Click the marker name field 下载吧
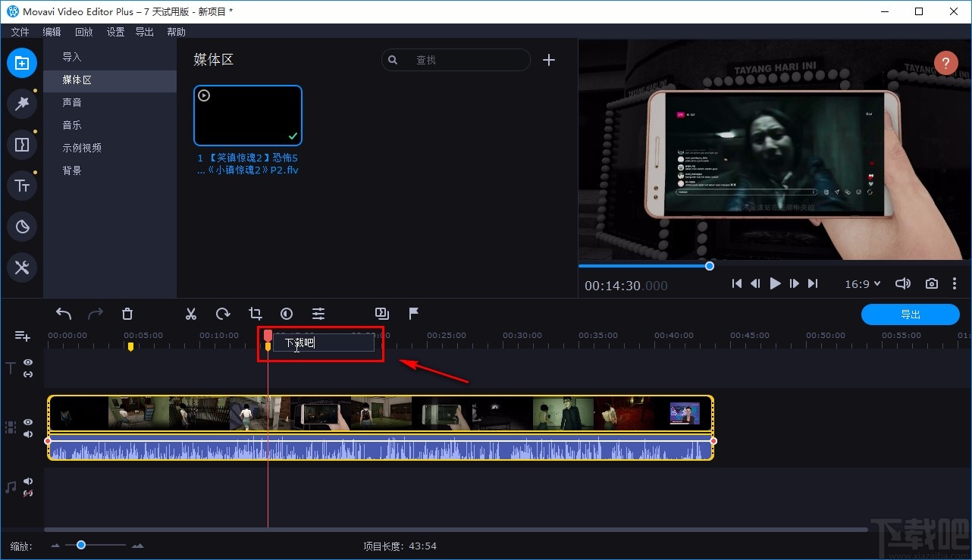 [x=325, y=343]
